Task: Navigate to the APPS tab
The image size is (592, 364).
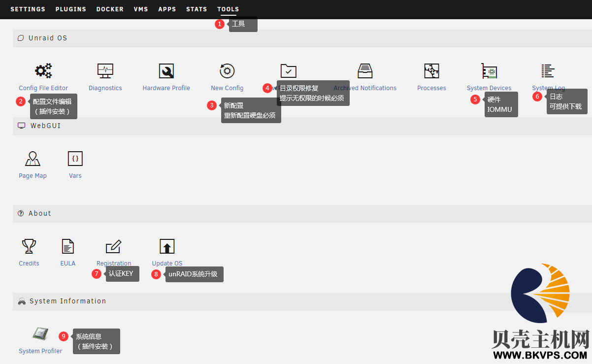Action: pyautogui.click(x=167, y=9)
